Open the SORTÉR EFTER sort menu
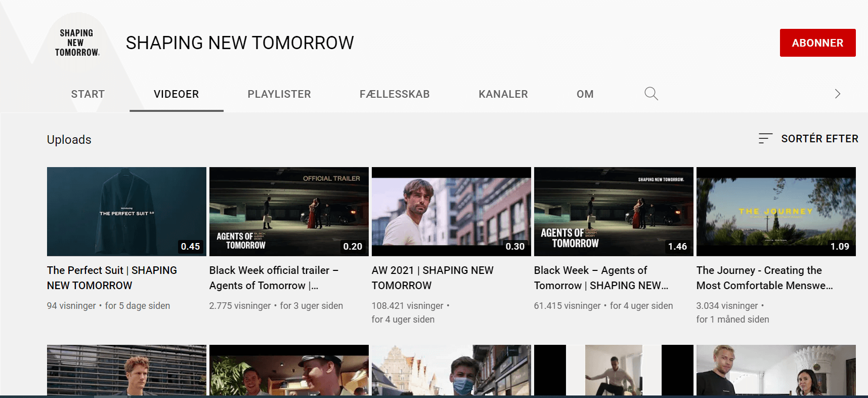Viewport: 868px width, 398px height. click(x=808, y=138)
